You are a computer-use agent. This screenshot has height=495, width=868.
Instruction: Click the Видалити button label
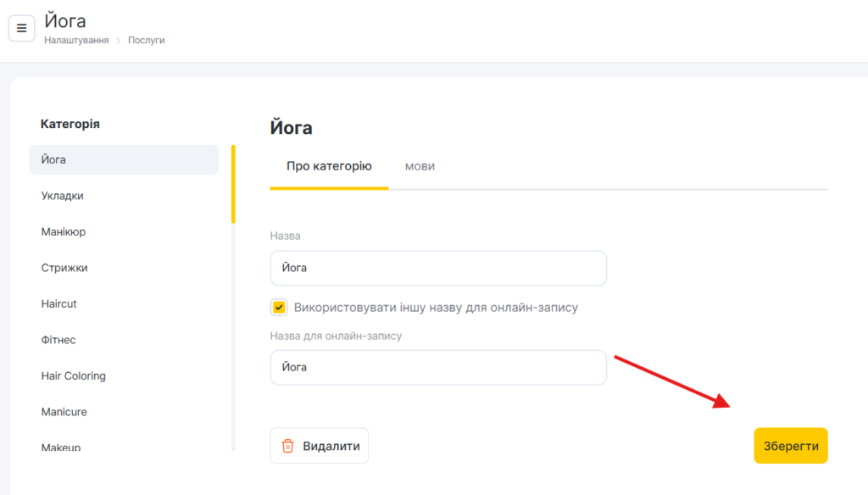point(331,446)
